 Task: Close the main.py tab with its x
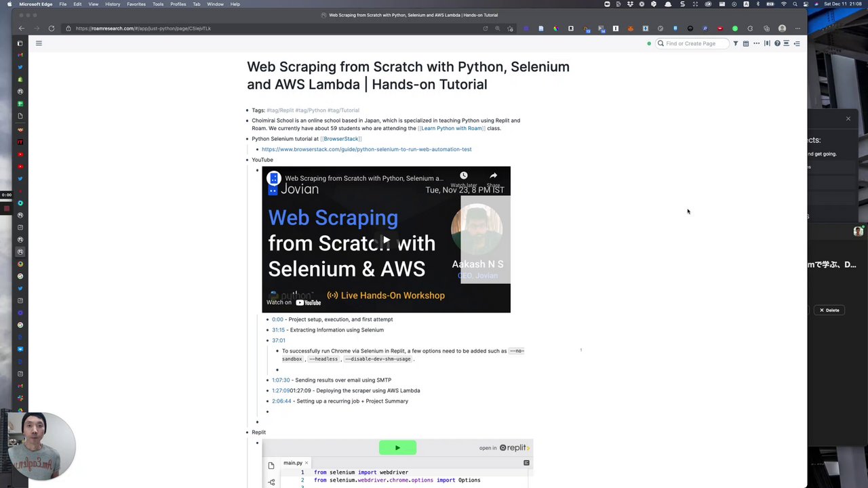pyautogui.click(x=307, y=463)
